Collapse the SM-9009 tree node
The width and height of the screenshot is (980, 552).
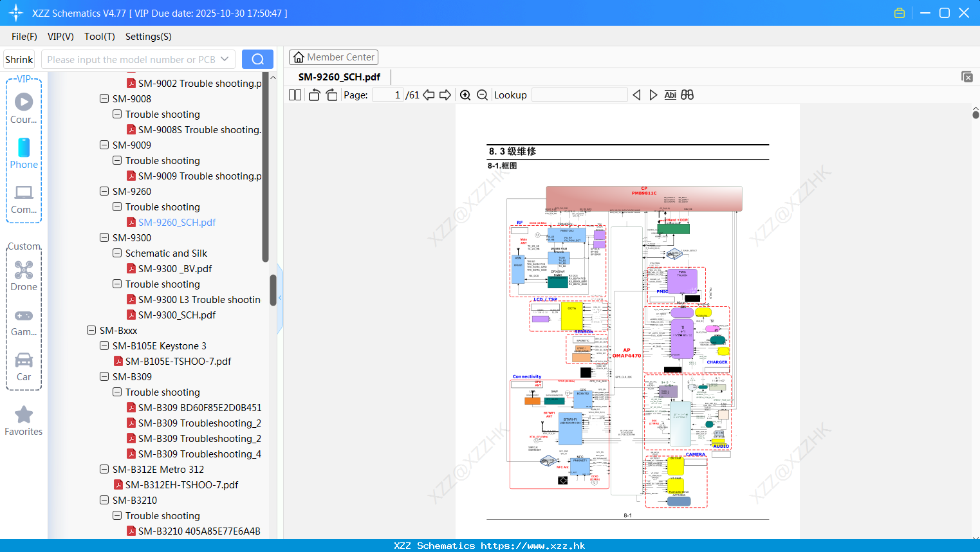pos(104,145)
